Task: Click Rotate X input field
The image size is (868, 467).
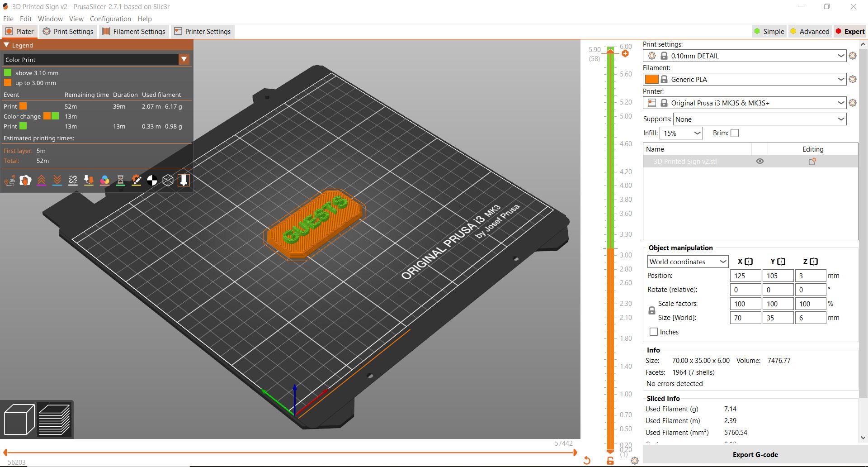Action: (x=745, y=290)
